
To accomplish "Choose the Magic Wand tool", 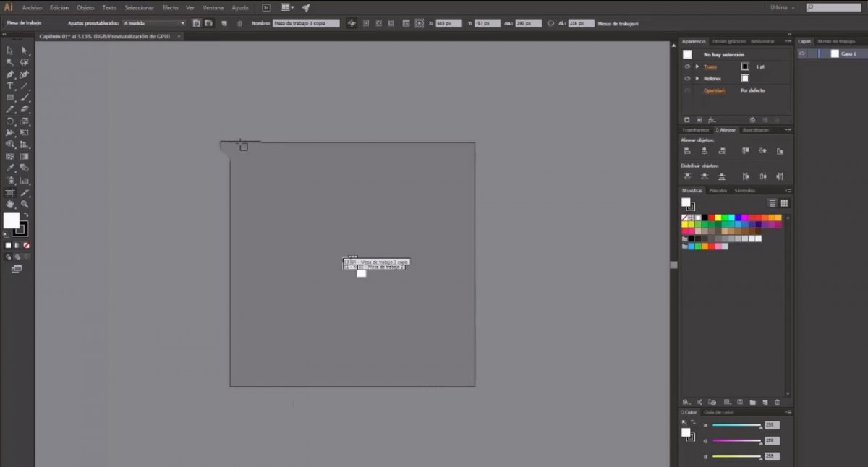I will coord(10,62).
